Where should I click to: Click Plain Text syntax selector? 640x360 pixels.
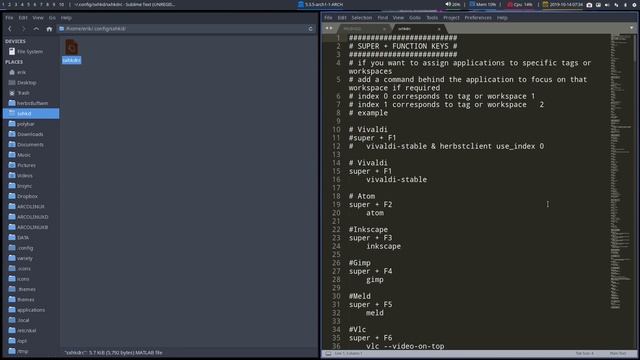point(618,353)
